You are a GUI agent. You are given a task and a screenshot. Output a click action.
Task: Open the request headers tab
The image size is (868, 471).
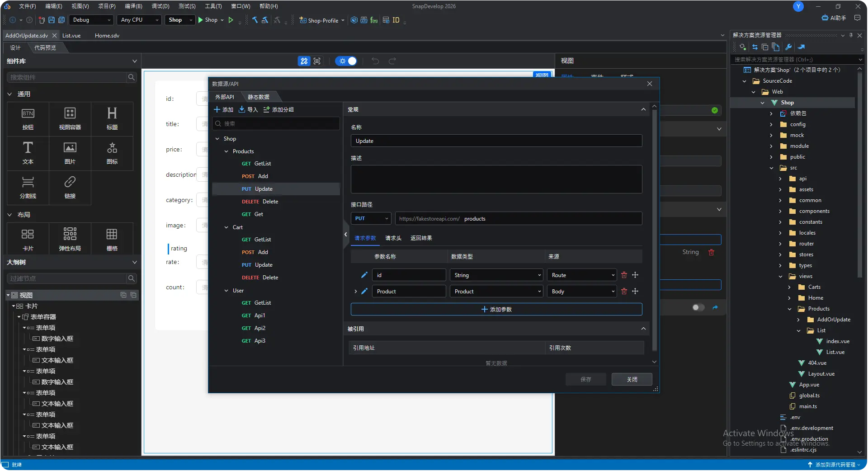(x=393, y=238)
